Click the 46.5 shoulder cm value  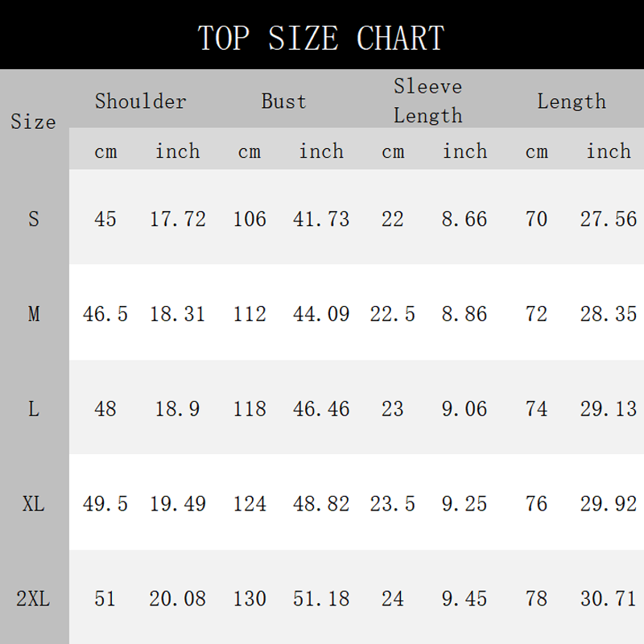pyautogui.click(x=105, y=314)
